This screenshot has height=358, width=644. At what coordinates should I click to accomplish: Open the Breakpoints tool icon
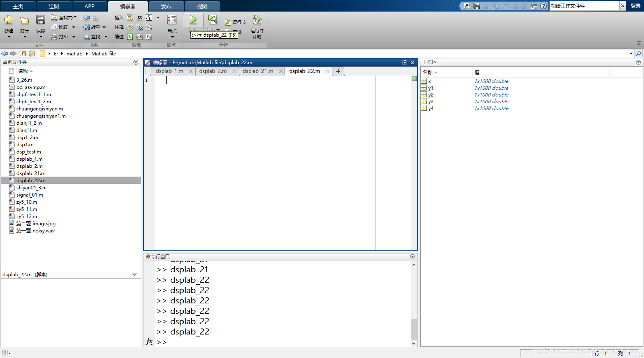pos(172,20)
